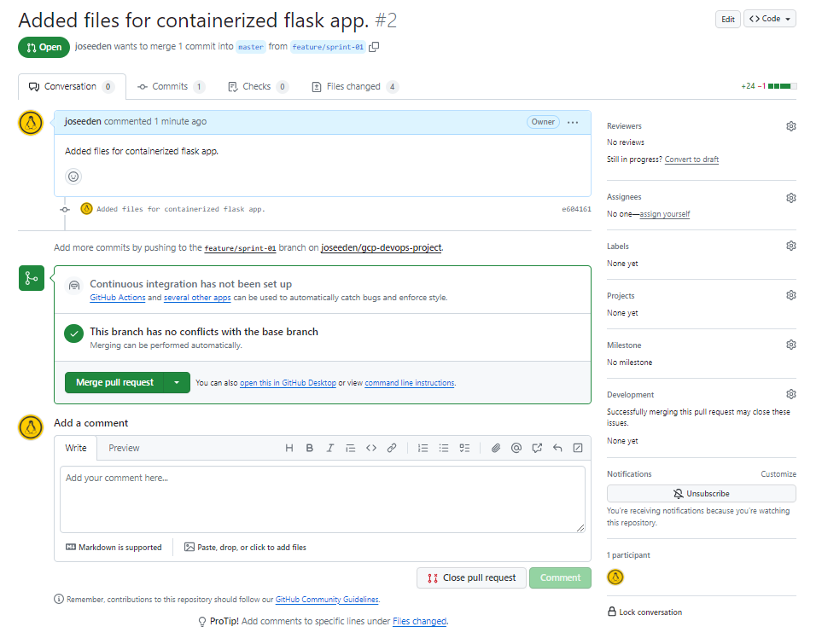Apply italic formatting in comment editor
Viewport: 822px width, 644px height.
pos(329,448)
